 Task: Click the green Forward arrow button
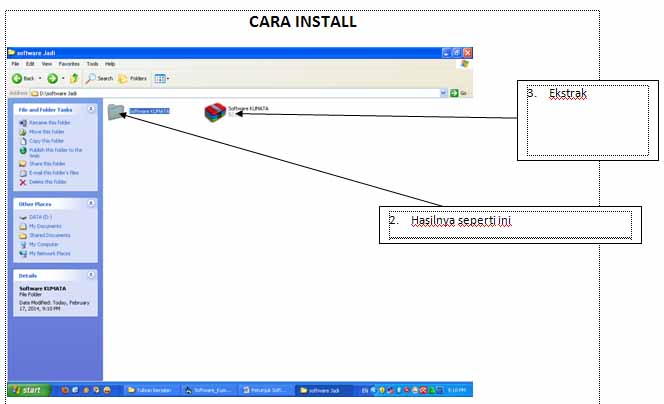53,78
